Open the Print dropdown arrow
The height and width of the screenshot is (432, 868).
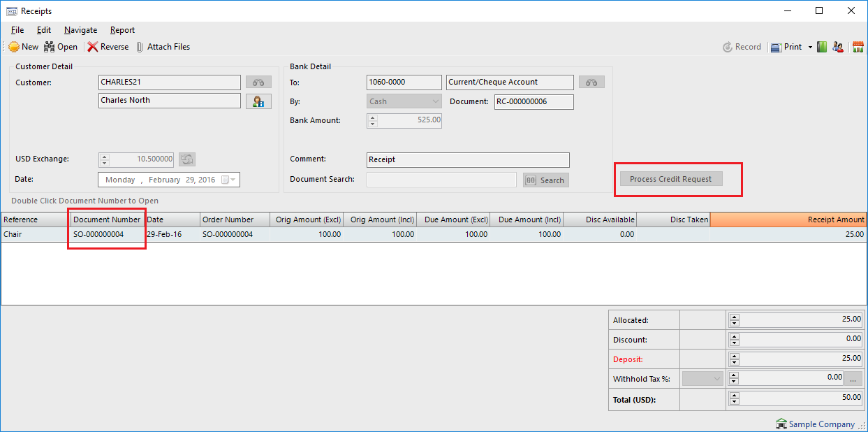810,48
